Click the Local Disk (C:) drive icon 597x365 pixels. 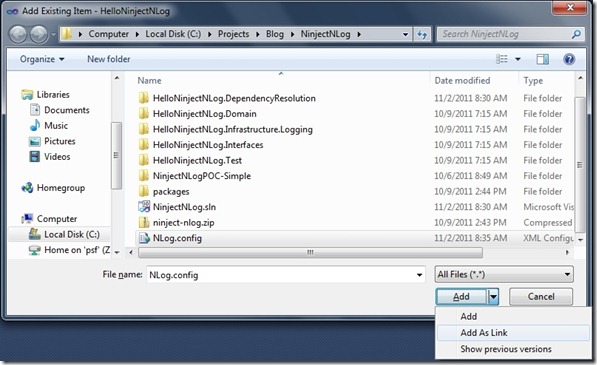click(35, 234)
